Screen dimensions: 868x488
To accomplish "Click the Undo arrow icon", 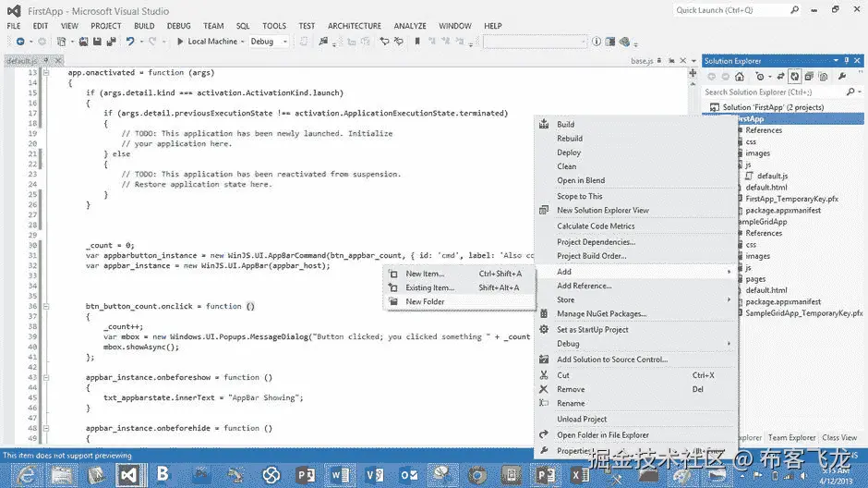I will tap(130, 42).
